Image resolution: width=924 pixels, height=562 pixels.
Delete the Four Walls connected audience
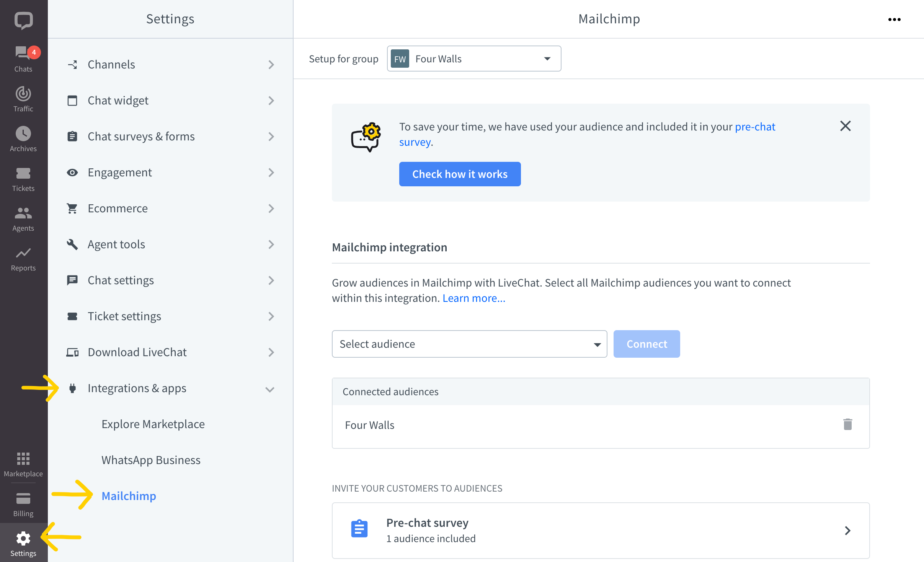coord(847,424)
